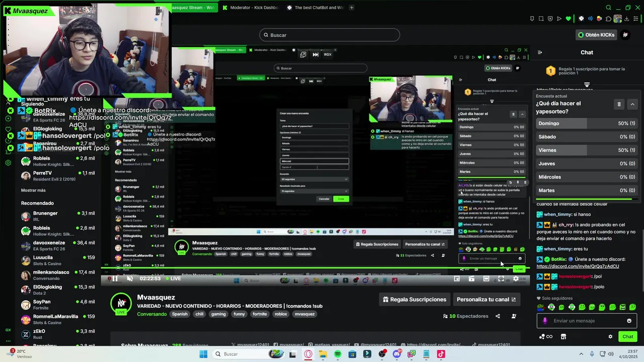
Task: Open SoyPan recommended channel
Action: coord(57,304)
